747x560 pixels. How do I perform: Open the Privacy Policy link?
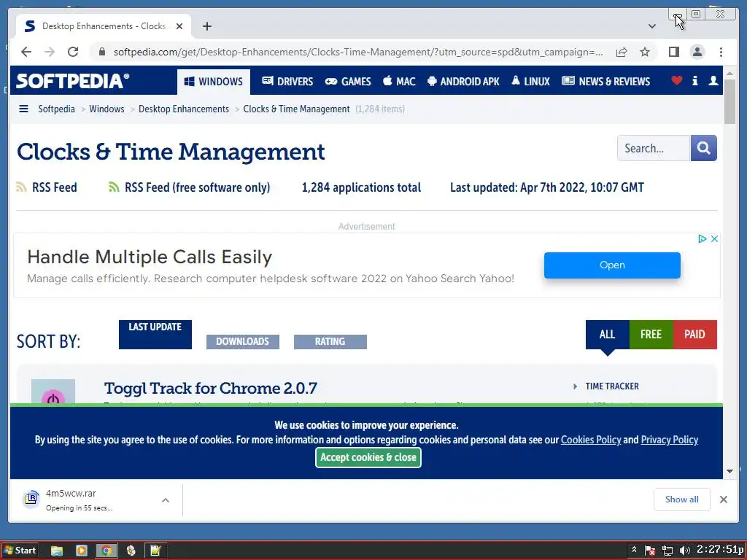670,440
